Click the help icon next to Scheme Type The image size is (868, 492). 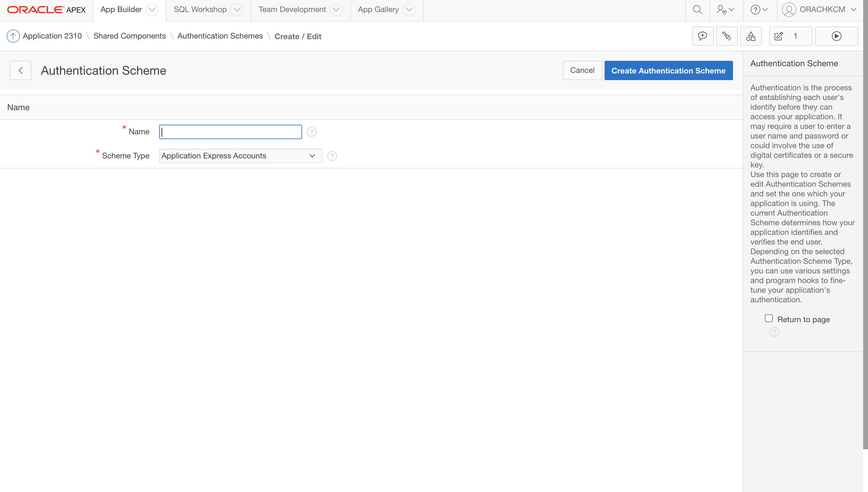(332, 156)
